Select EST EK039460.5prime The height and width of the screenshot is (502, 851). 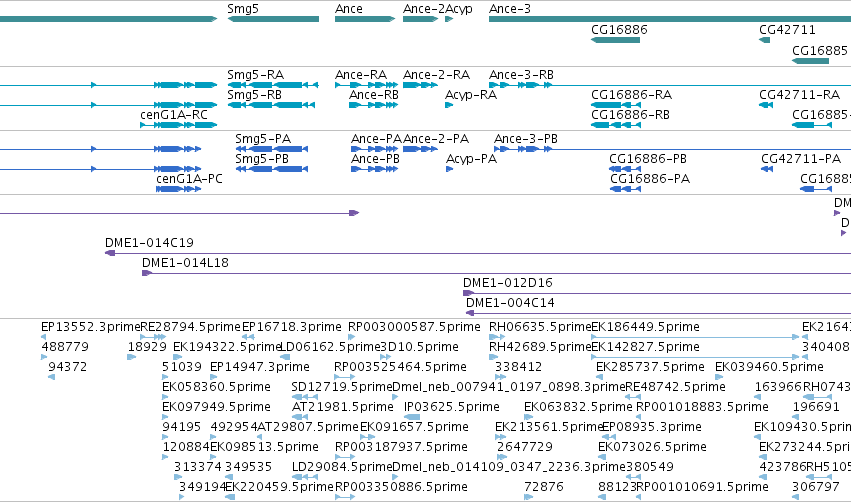click(x=769, y=367)
